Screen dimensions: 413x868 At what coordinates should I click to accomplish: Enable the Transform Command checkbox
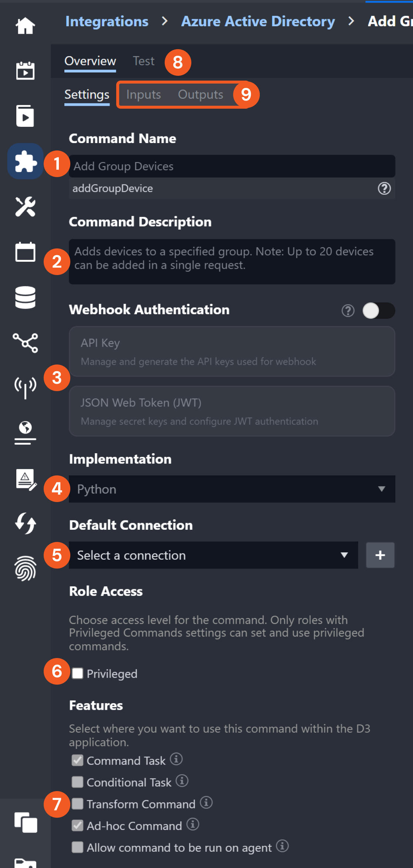(x=78, y=804)
